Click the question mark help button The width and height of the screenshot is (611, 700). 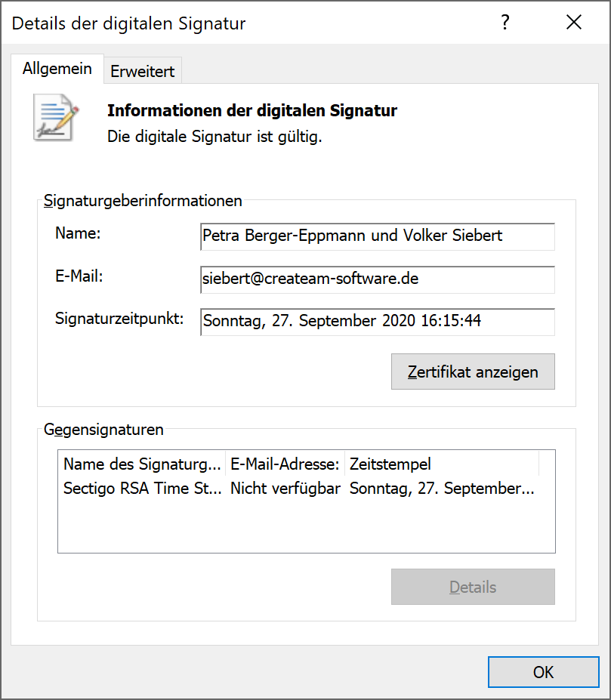click(x=505, y=23)
